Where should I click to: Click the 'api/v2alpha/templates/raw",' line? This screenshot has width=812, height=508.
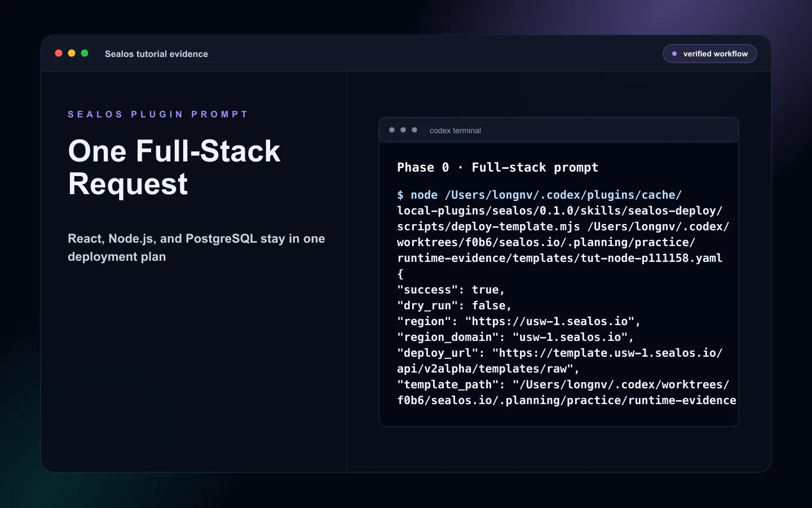(488, 369)
